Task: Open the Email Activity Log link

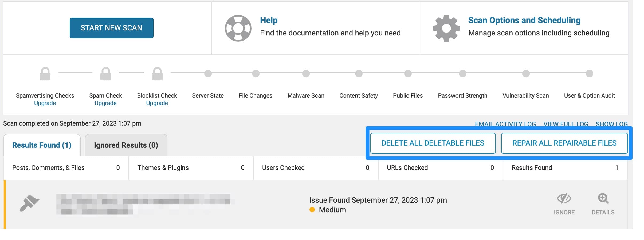Action: [505, 124]
